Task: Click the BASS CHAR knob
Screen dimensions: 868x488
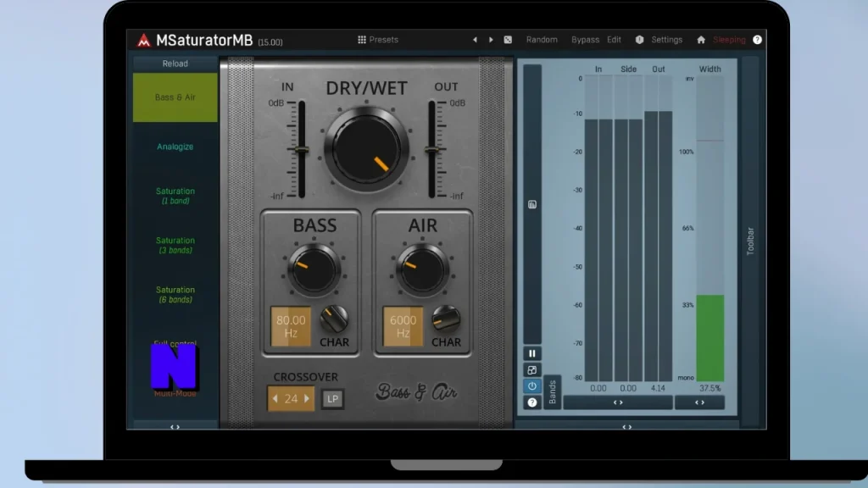Action: click(x=334, y=319)
